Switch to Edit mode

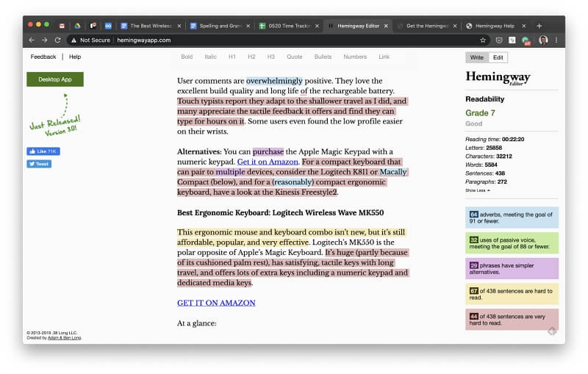pyautogui.click(x=498, y=57)
